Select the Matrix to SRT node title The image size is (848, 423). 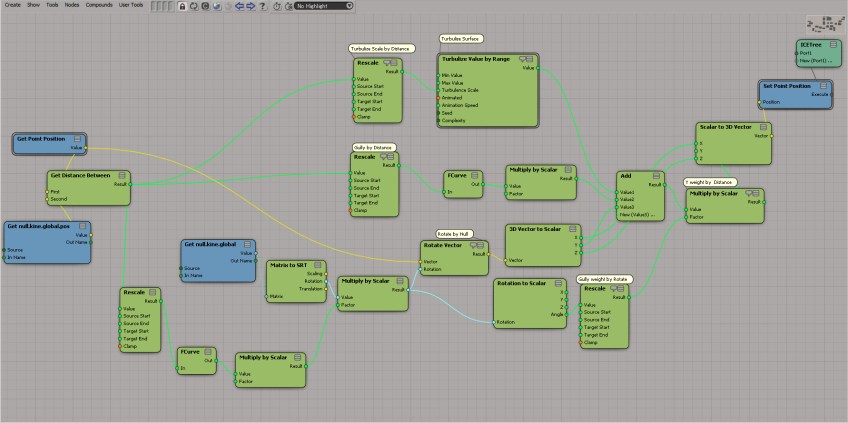pyautogui.click(x=288, y=265)
